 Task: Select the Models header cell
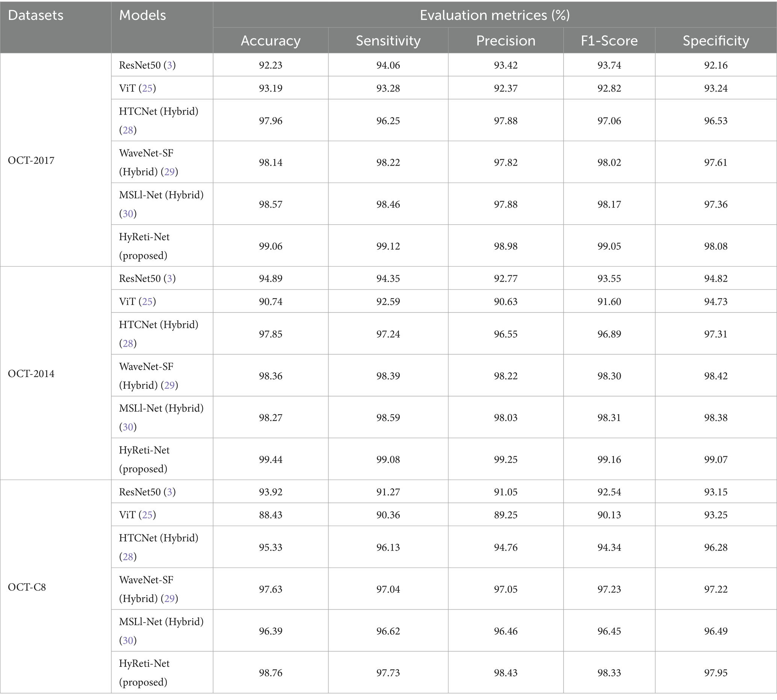click(142, 15)
